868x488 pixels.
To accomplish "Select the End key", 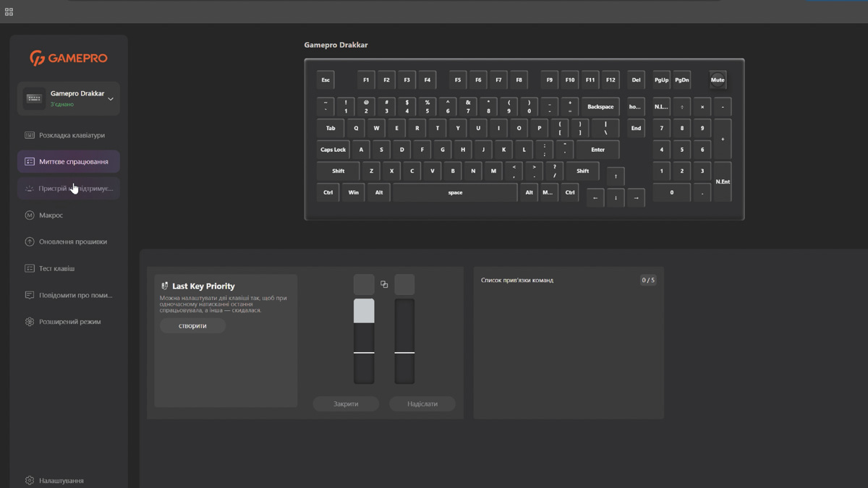I will click(x=636, y=129).
